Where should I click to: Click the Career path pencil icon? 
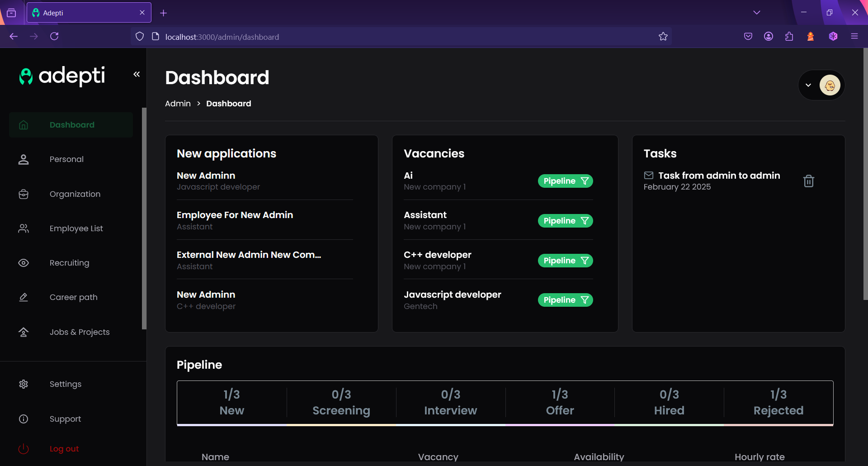coord(24,297)
